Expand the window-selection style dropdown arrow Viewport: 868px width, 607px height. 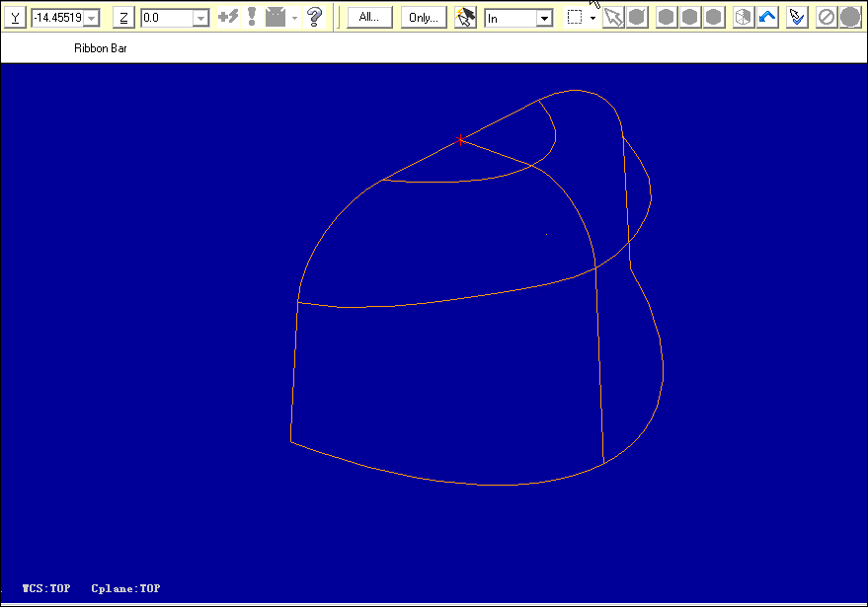point(594,17)
